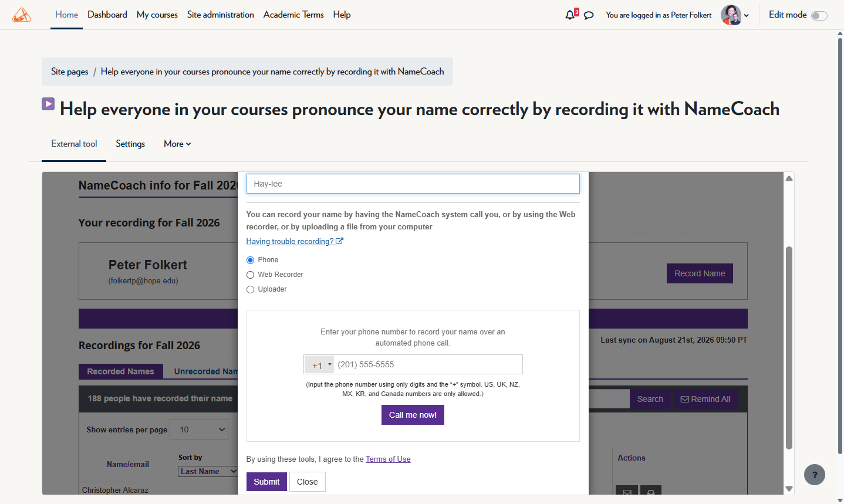Open Having trouble recording link
The image size is (844, 504).
click(x=290, y=241)
